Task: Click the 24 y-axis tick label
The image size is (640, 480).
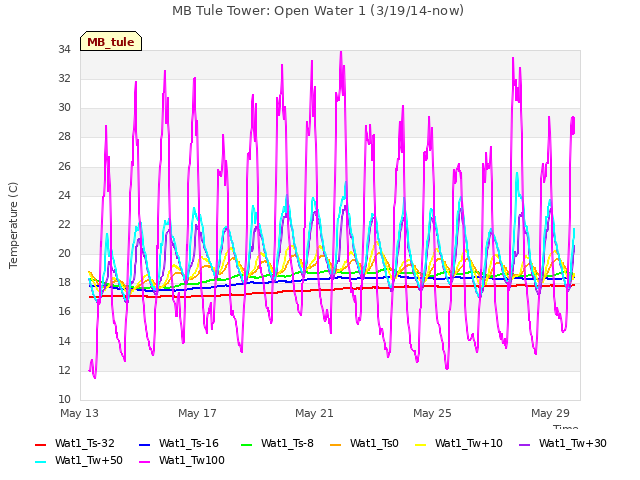Action: 64,196
